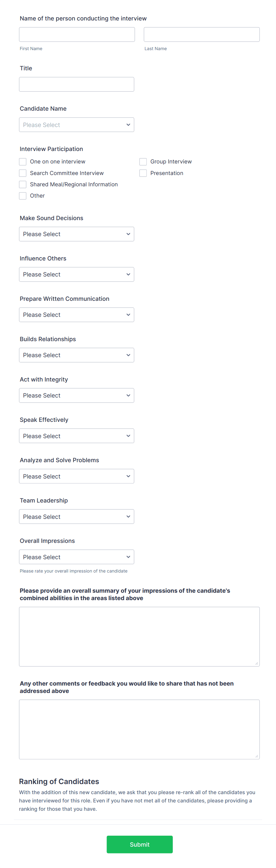
Task: Open the Team Leadership dropdown
Action: tap(77, 516)
